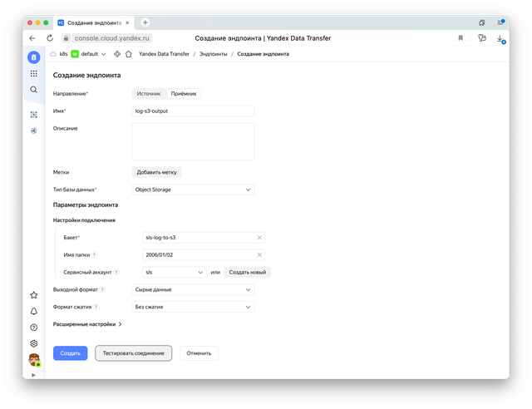Viewport: 532px width, 409px height.
Task: Open notifications bell in sidebar
Action: click(x=34, y=311)
